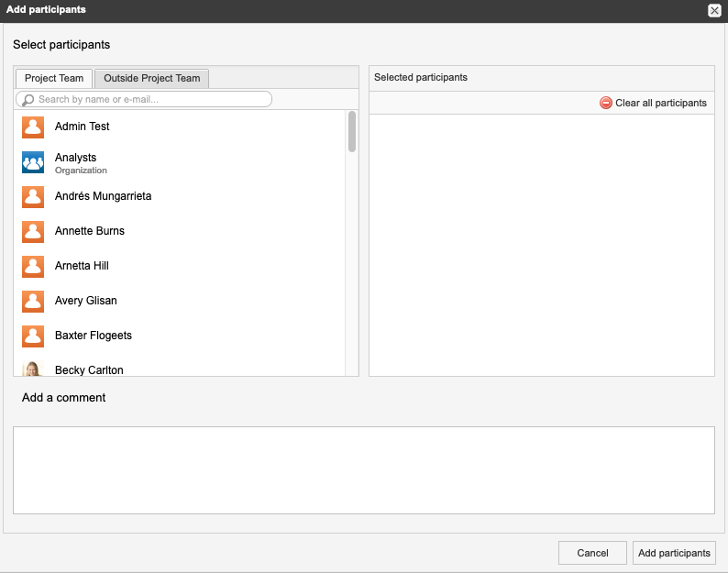Click Admin Test user avatar icon
This screenshot has height=573, width=728.
[x=33, y=127]
